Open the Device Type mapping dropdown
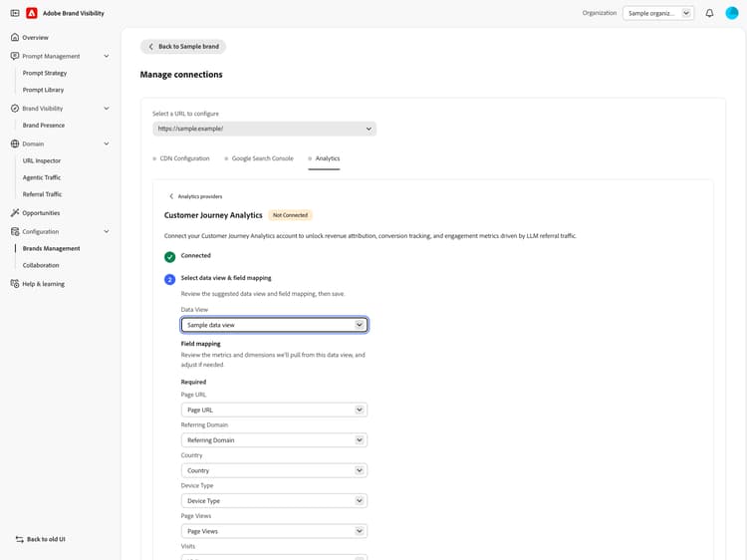This screenshot has width=747, height=560. 274,501
